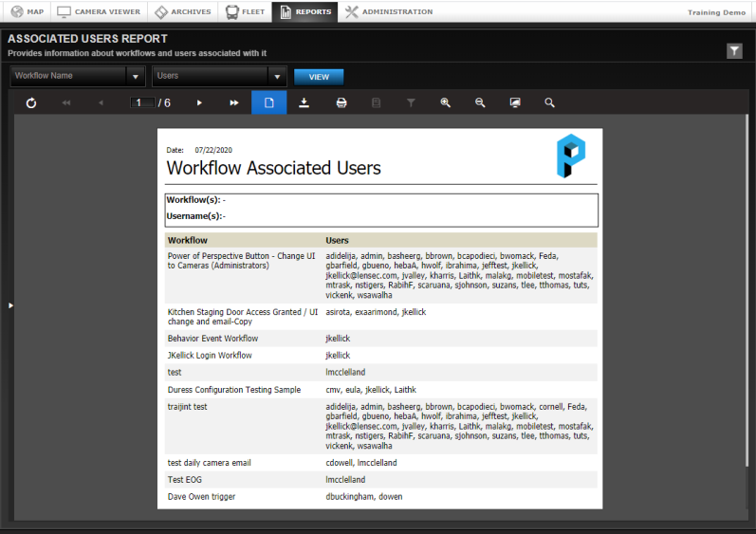
Task: Go to the Fleet tab
Action: 245,11
